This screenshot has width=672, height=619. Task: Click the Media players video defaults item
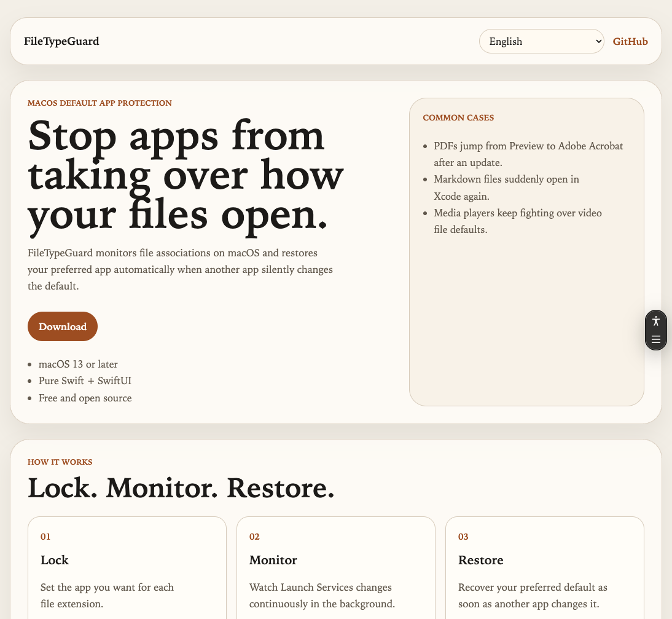coord(517,221)
